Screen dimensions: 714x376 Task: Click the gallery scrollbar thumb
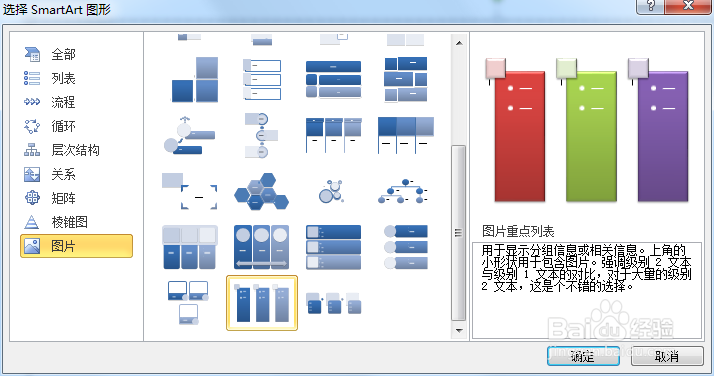(459, 233)
